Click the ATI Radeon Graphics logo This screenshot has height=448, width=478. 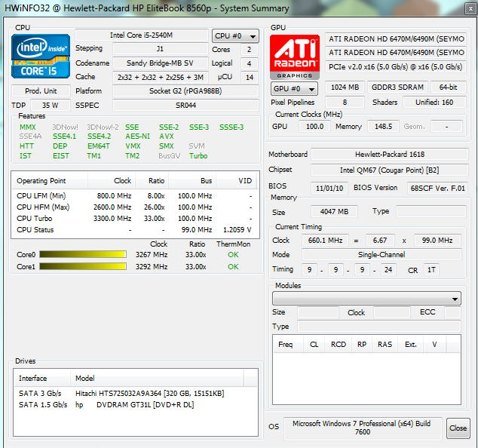click(x=295, y=57)
